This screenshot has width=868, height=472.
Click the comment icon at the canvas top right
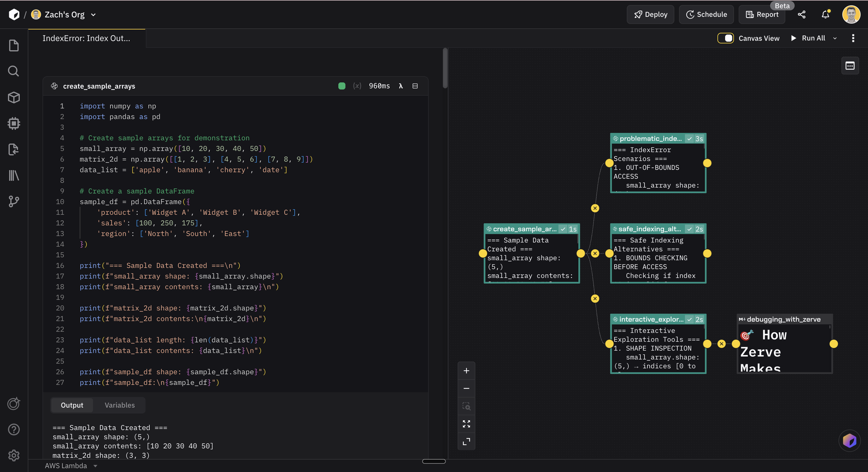point(849,66)
